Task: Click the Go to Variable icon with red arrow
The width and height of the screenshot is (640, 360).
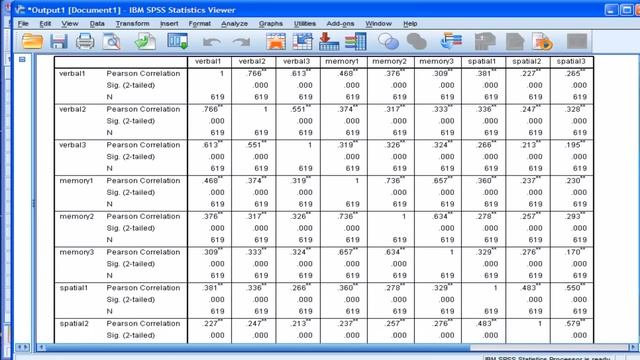Action: [329, 42]
